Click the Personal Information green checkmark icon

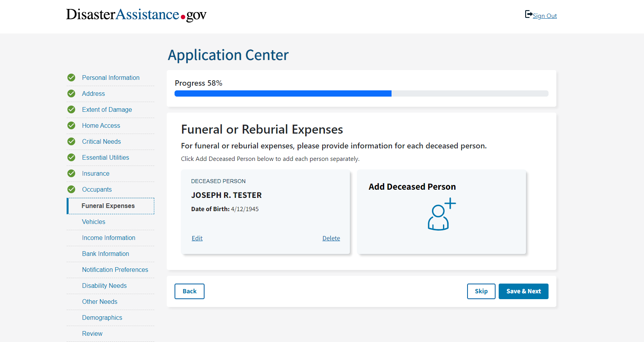[71, 78]
